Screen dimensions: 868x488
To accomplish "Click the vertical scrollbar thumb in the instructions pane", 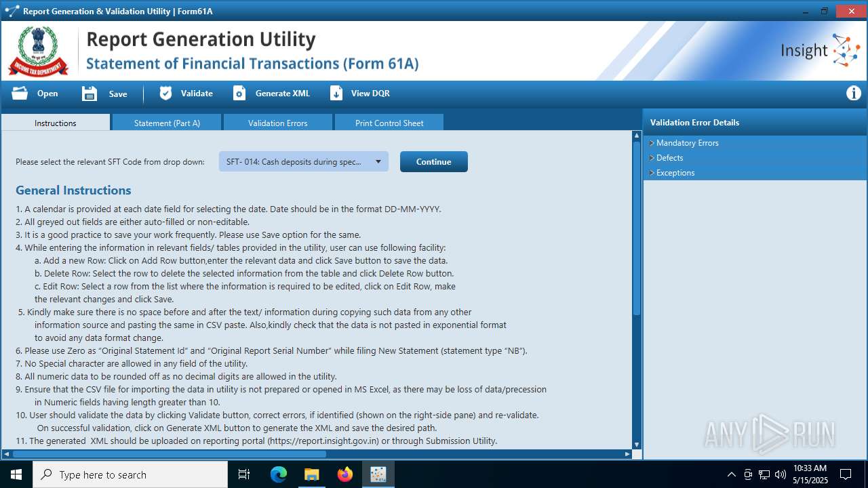I will 637,228.
